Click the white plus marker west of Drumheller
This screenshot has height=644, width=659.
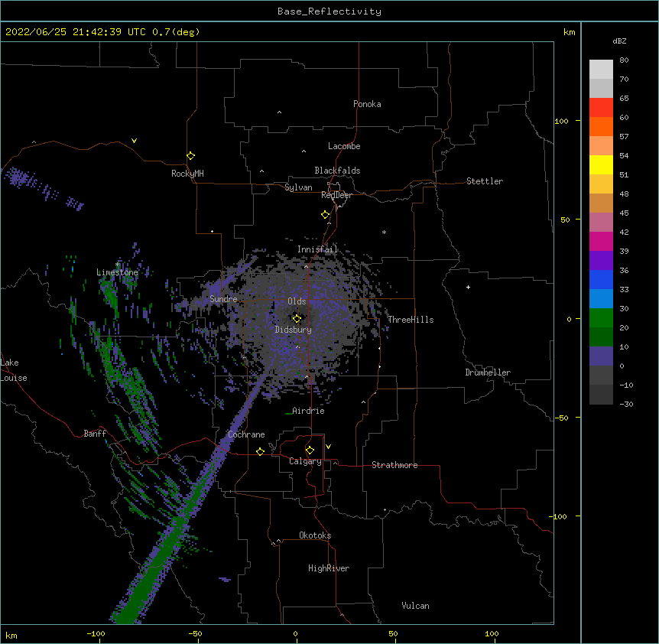468,287
